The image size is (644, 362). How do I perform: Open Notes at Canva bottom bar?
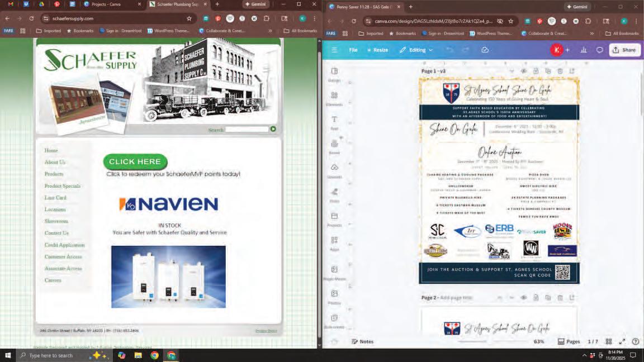362,341
